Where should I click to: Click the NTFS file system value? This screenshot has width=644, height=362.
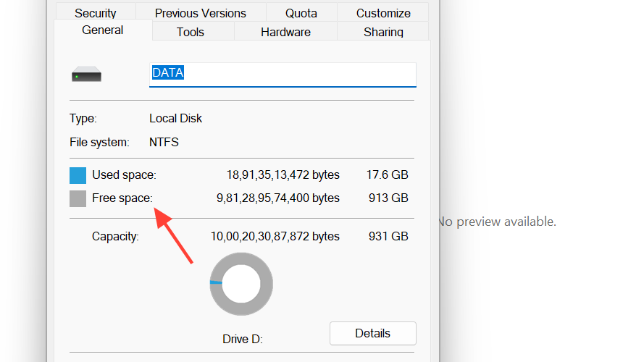click(164, 143)
